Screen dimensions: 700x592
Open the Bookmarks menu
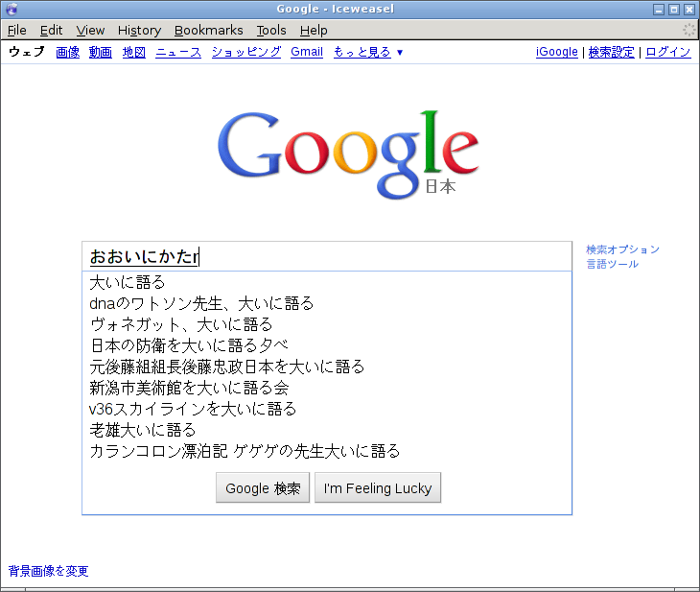click(208, 30)
